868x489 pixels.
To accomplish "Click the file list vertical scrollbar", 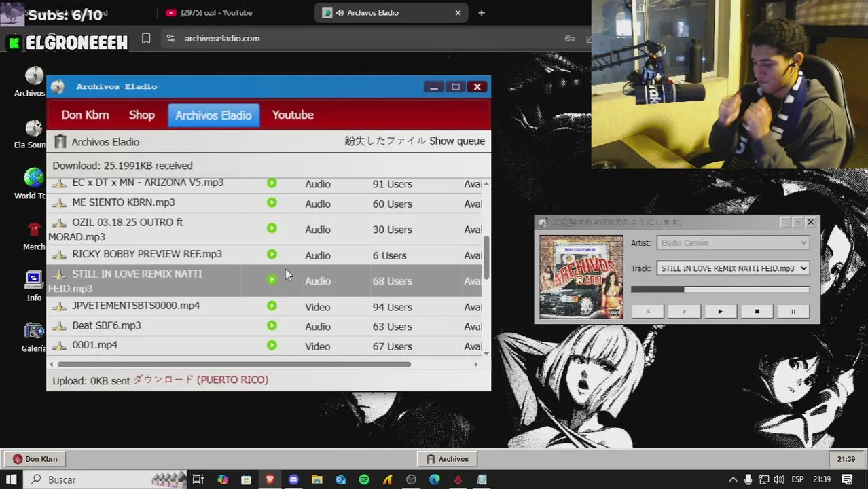I will coord(486,257).
